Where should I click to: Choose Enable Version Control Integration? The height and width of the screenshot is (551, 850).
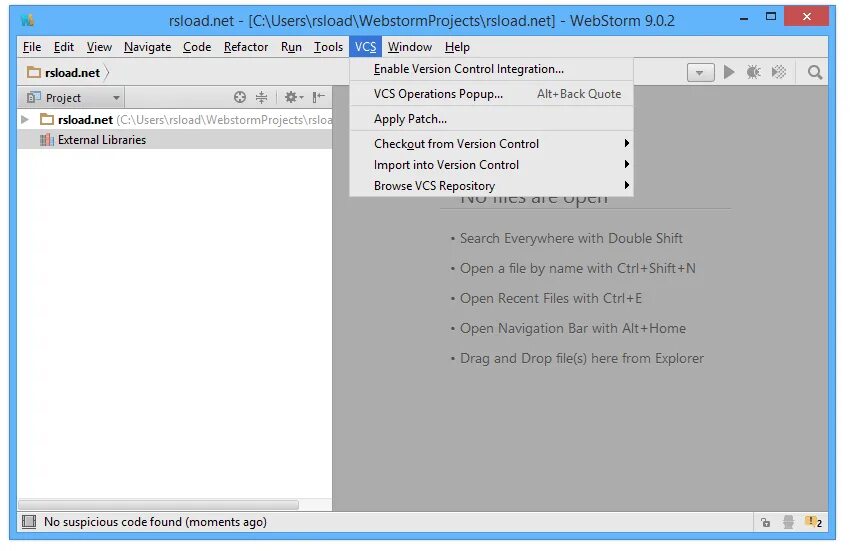click(491, 69)
